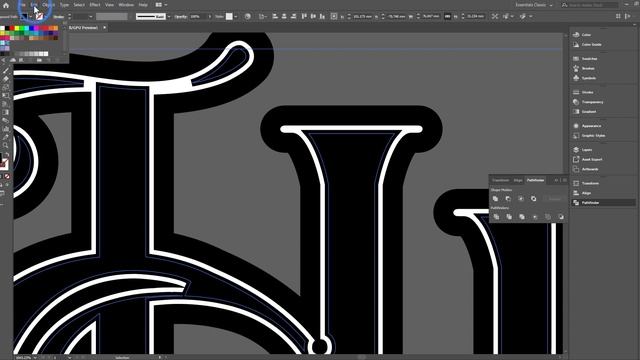The height and width of the screenshot is (360, 640).
Task: Click vertical align top icon
Action: pyautogui.click(x=304, y=16)
